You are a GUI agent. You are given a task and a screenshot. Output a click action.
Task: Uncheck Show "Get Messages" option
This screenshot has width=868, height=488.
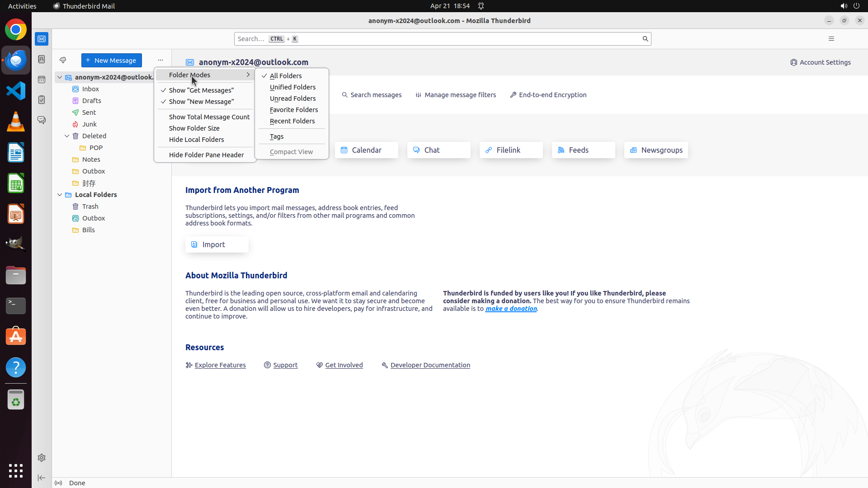click(201, 90)
